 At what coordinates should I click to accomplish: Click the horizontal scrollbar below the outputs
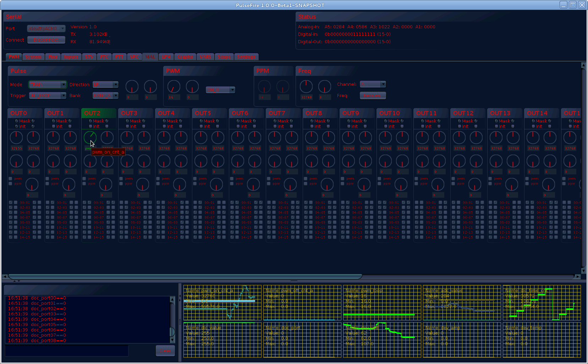[x=185, y=276]
